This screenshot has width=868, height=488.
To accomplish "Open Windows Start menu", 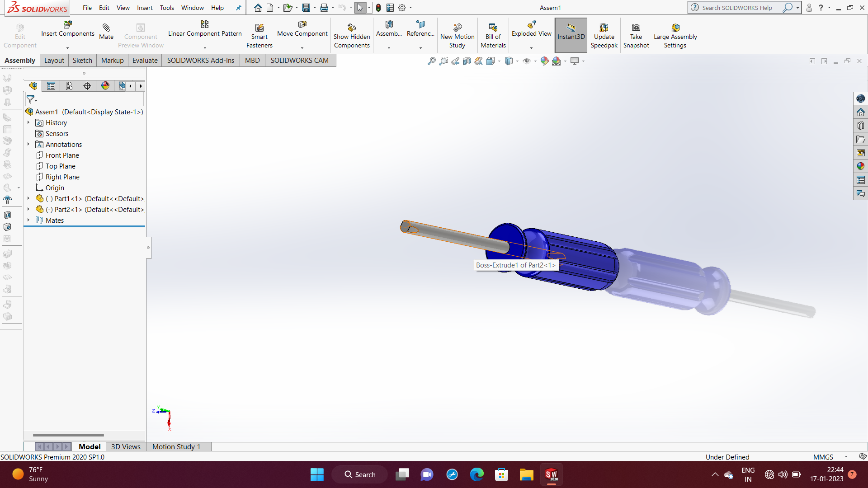I will 317,474.
